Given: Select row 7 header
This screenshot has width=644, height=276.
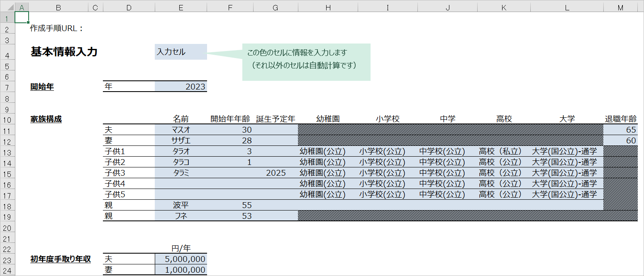Looking at the screenshot, I should click(7, 87).
